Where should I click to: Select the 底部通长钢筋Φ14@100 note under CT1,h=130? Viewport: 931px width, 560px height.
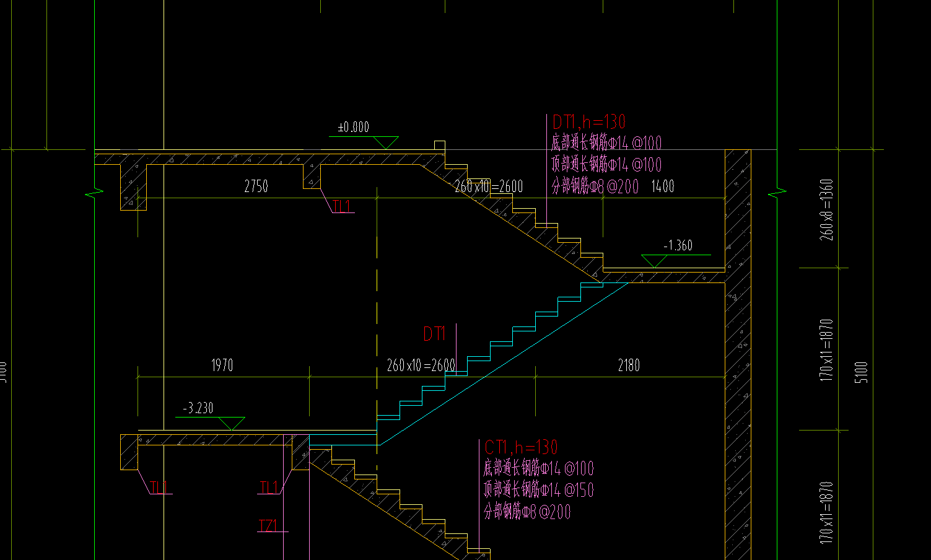point(538,468)
